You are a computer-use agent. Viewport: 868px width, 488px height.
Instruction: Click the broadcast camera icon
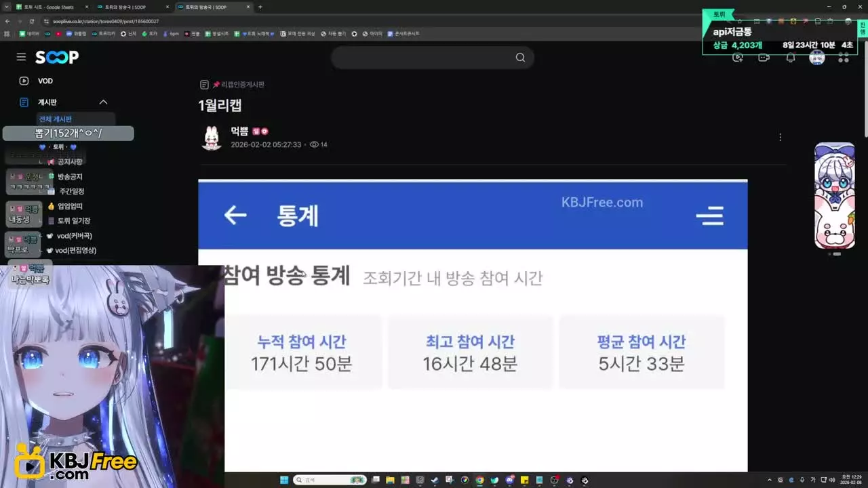click(764, 58)
